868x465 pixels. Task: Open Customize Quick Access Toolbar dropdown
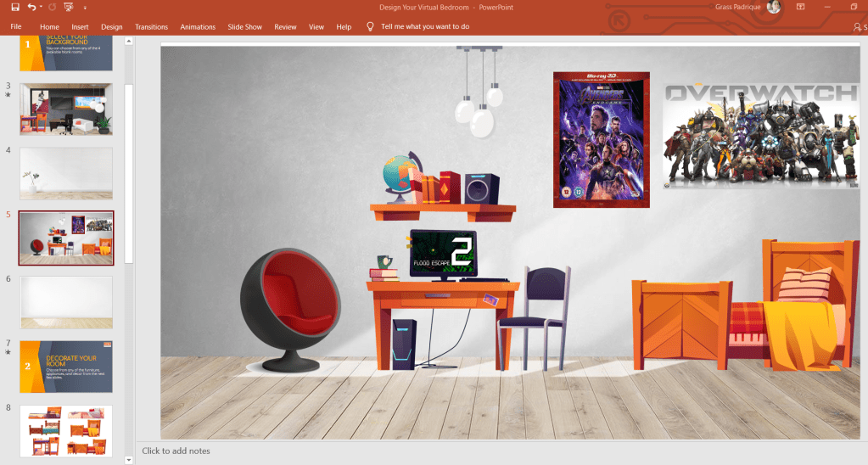[x=85, y=8]
